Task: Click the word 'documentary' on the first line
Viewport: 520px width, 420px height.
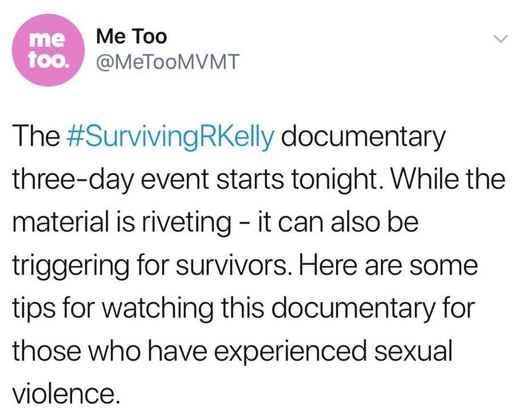Action: pos(363,137)
